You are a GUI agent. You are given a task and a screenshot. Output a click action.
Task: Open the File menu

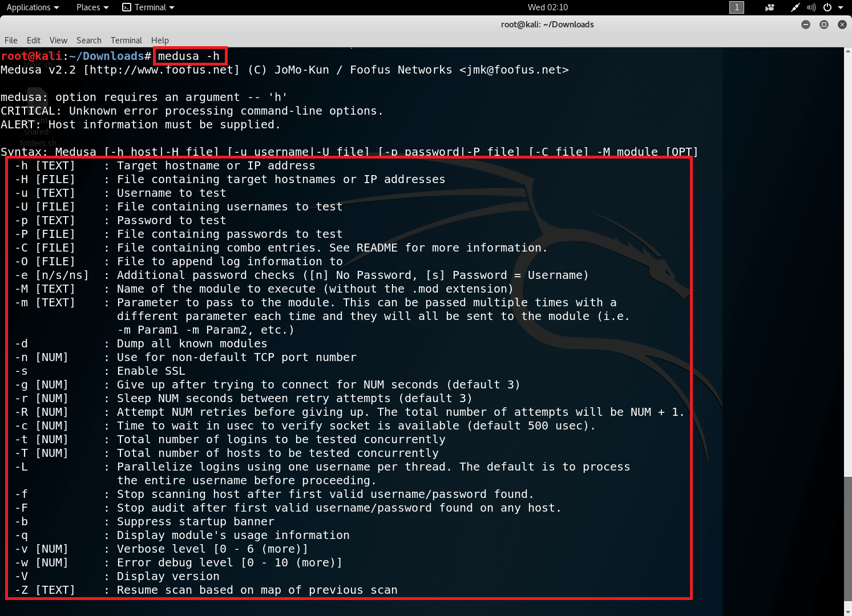coord(11,40)
